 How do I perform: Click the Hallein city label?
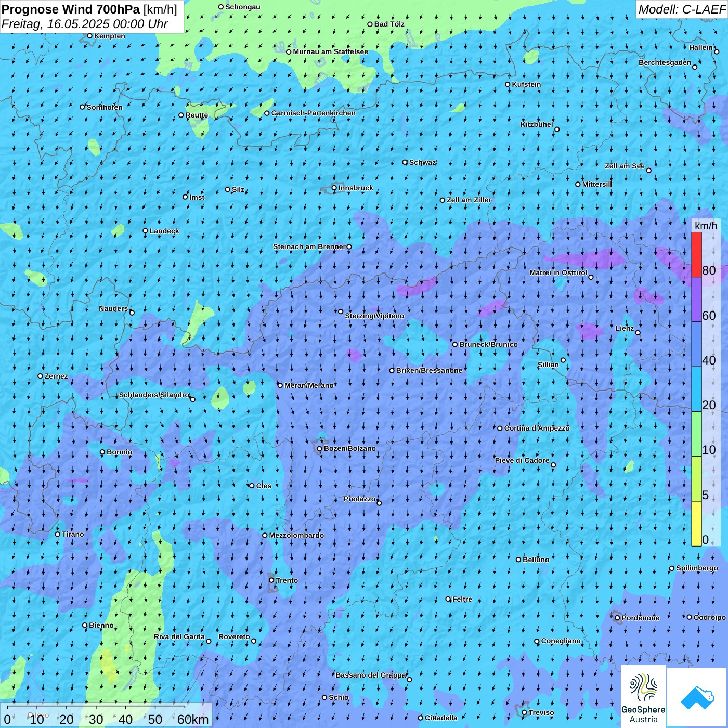(701, 47)
